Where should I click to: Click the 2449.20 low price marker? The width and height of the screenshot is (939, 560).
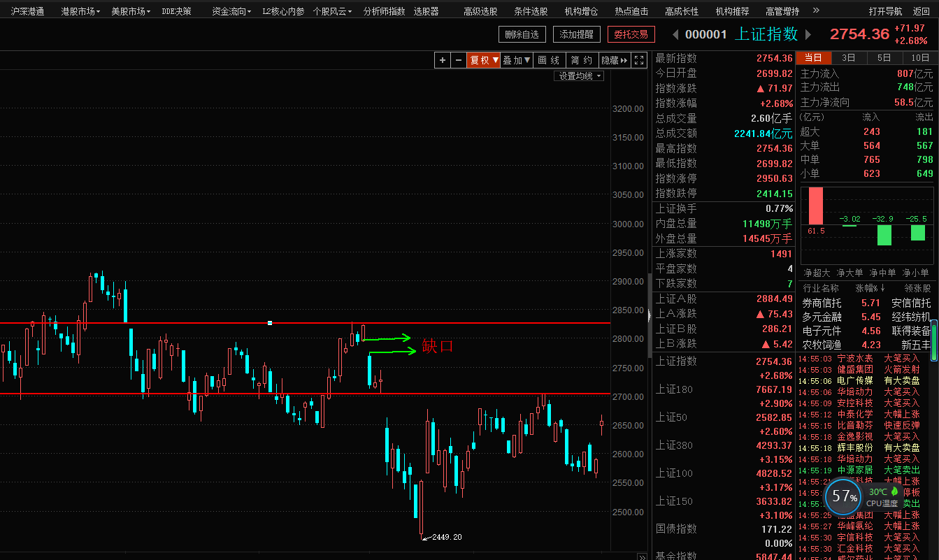447,537
